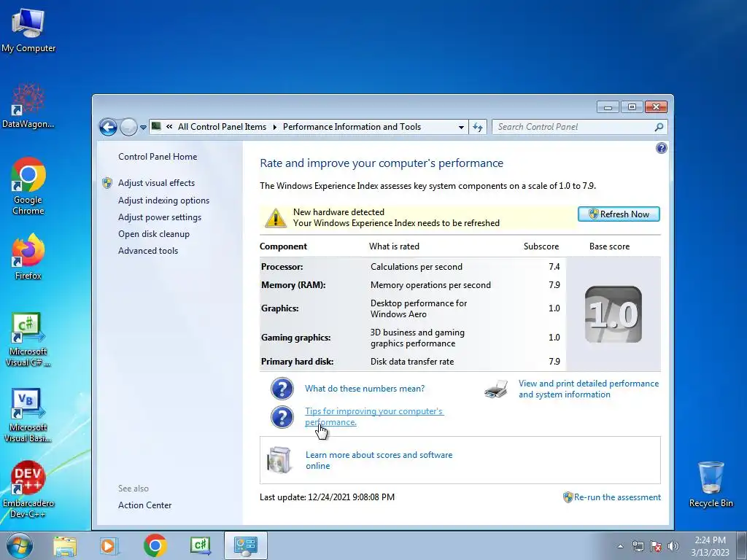This screenshot has height=560, width=747.
Task: Open the Action Center flag tray icon
Action: click(x=656, y=546)
